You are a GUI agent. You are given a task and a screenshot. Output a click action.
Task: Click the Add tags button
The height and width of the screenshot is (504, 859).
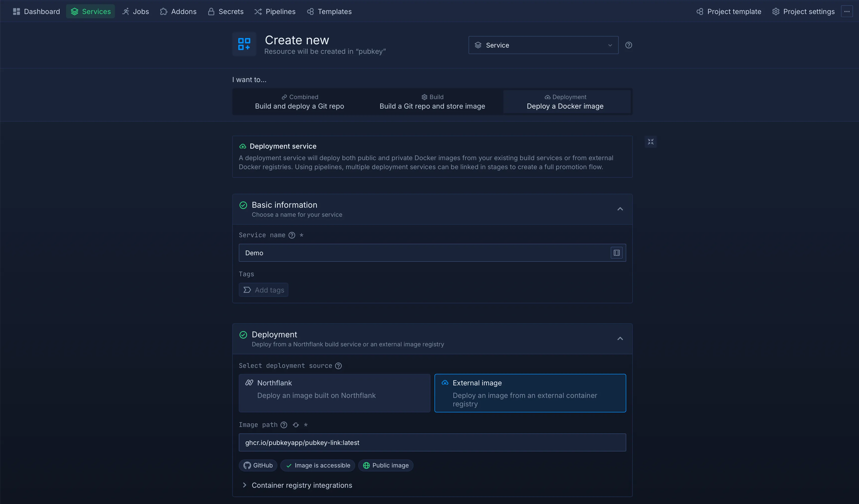(264, 290)
